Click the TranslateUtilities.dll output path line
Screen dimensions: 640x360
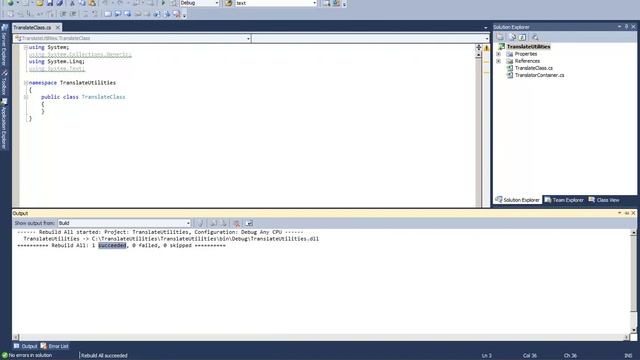171,239
